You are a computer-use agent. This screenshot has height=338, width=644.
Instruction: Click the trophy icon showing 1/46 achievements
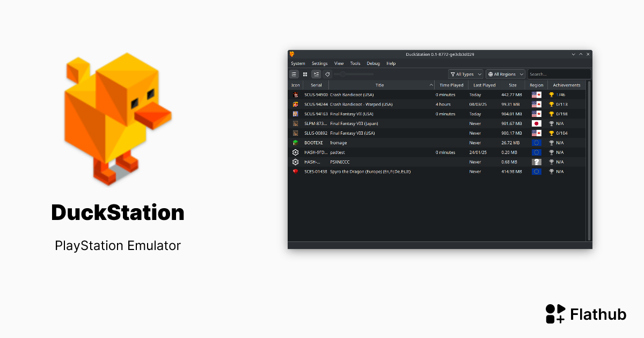point(552,95)
